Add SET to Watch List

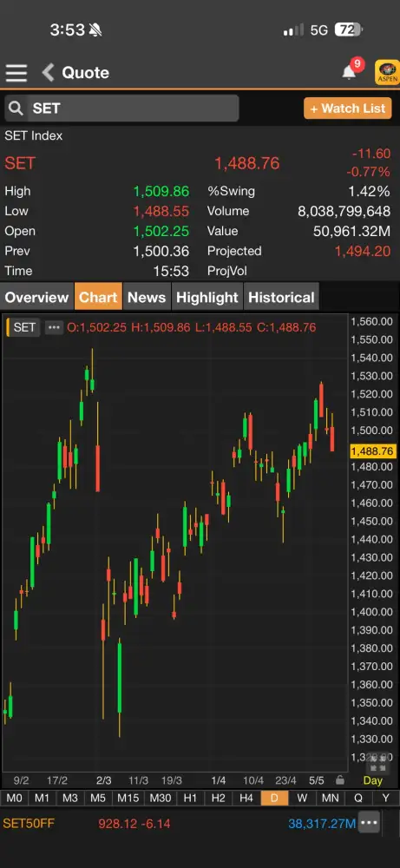click(x=347, y=108)
